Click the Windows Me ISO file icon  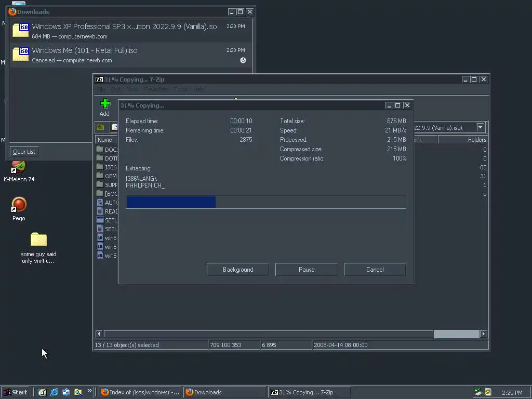[21, 54]
